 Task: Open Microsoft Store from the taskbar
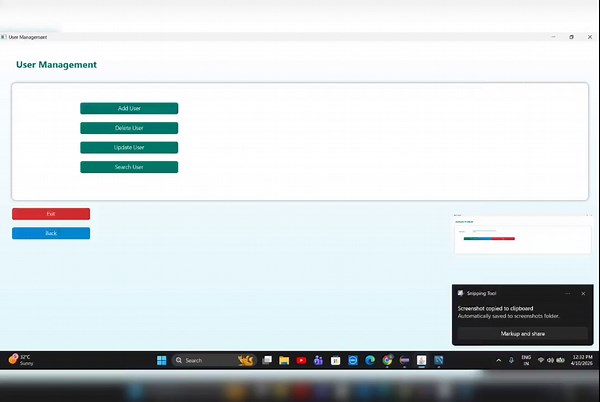tap(336, 360)
